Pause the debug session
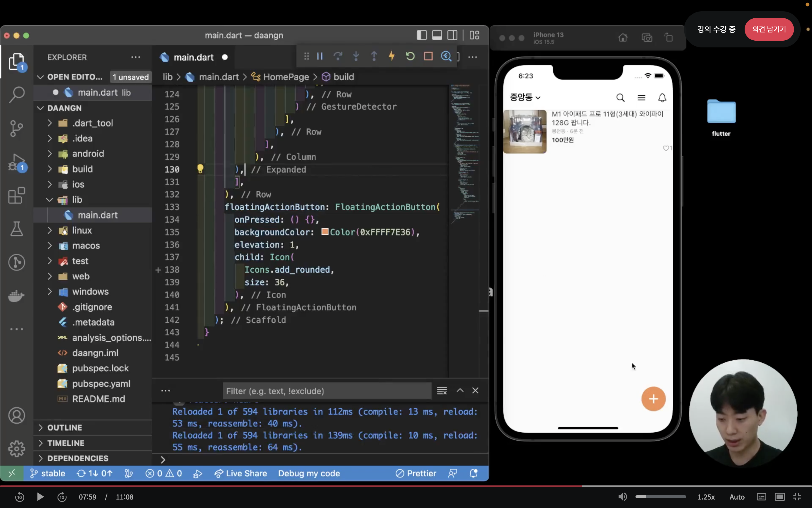The height and width of the screenshot is (508, 812). coord(320,56)
